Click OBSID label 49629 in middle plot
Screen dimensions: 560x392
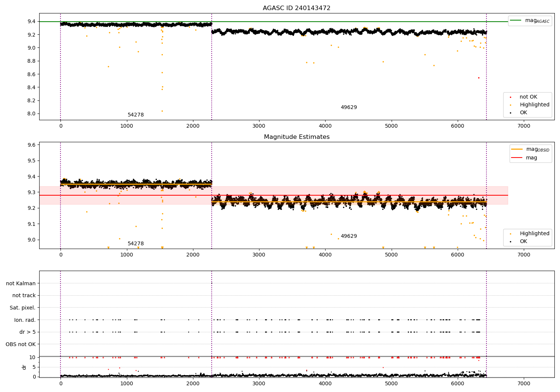349,236
